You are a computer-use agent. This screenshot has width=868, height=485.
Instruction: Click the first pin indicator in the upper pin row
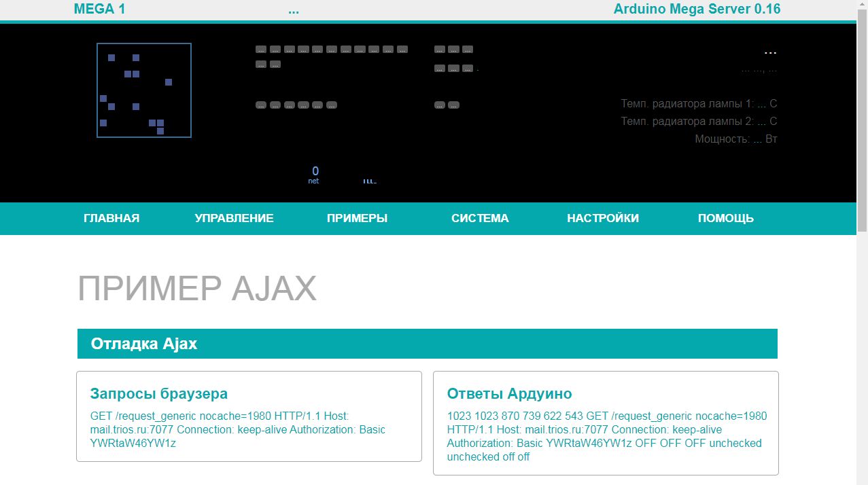click(260, 48)
